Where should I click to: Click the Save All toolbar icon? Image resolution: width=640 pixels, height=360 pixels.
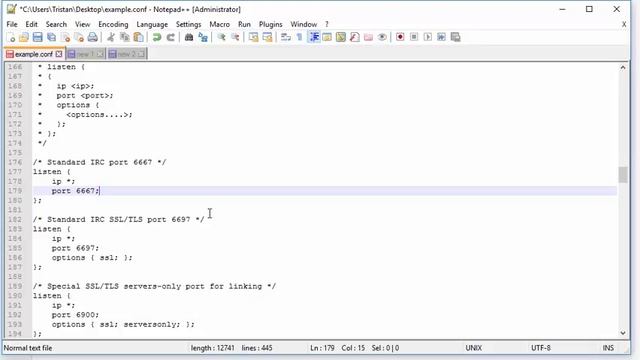coord(51,38)
